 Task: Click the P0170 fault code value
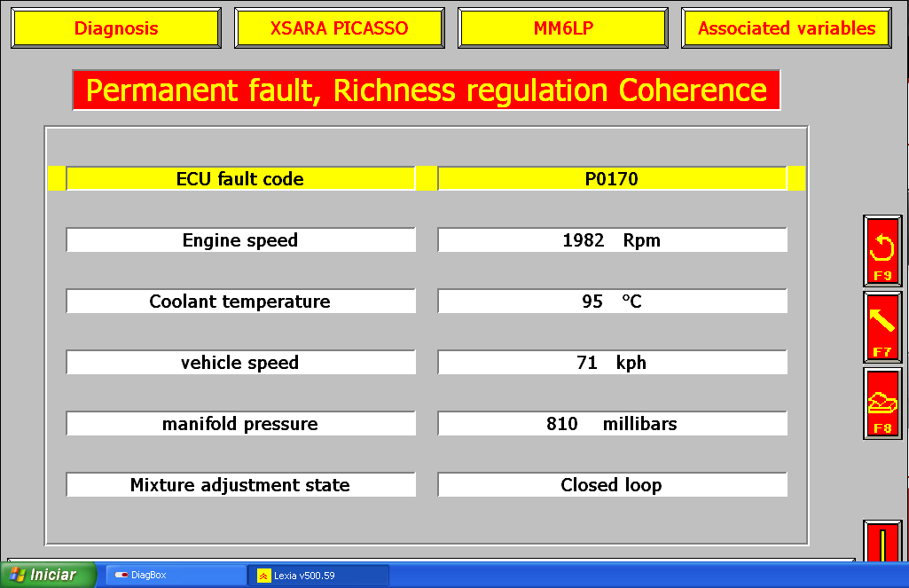pyautogui.click(x=612, y=179)
